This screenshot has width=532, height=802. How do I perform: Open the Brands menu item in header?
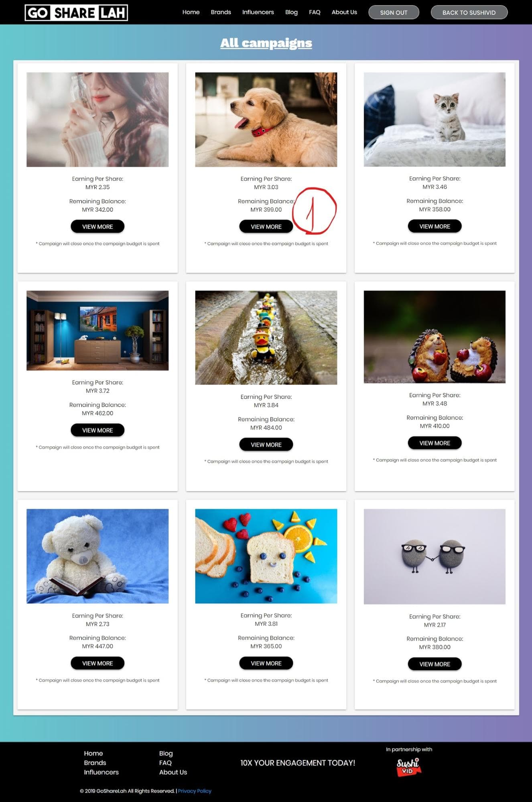click(x=221, y=12)
